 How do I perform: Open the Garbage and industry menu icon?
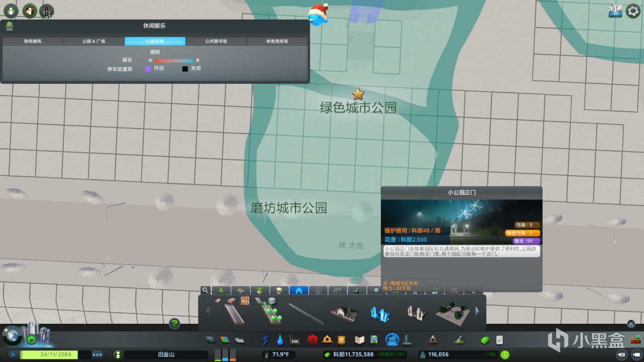(x=295, y=340)
